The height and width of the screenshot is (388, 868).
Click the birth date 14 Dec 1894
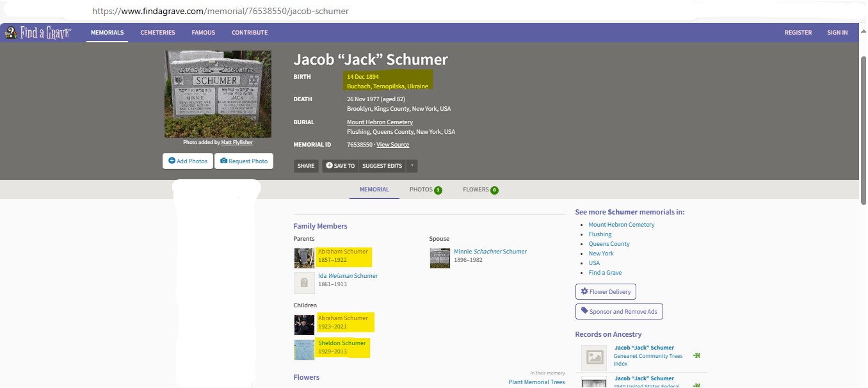click(x=363, y=77)
